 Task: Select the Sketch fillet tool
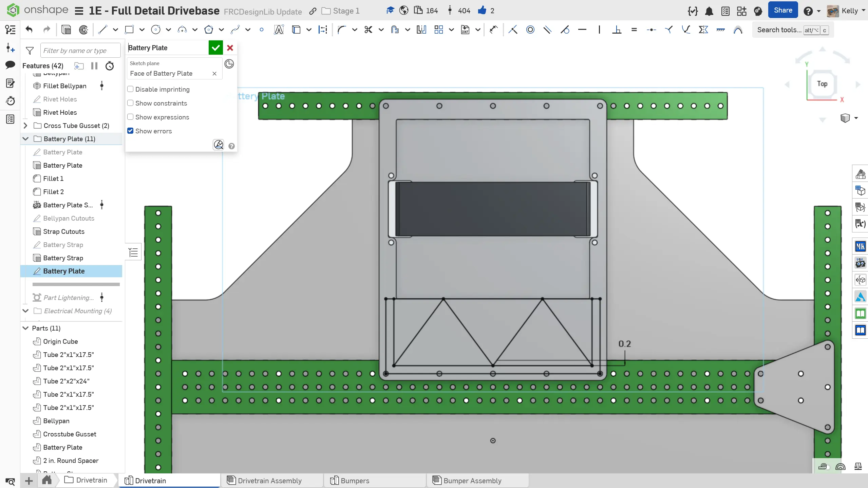point(342,30)
